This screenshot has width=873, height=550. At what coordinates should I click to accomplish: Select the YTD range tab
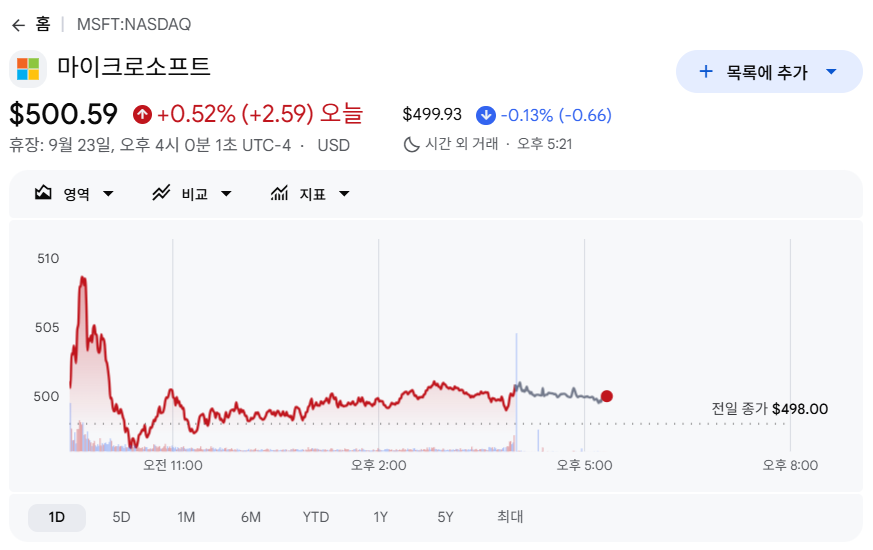[316, 517]
